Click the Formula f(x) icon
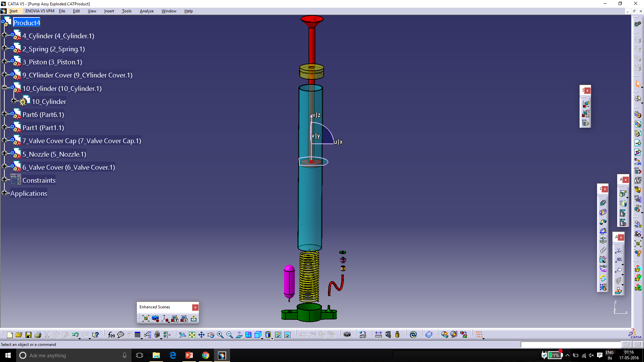644x362 pixels. point(111,335)
